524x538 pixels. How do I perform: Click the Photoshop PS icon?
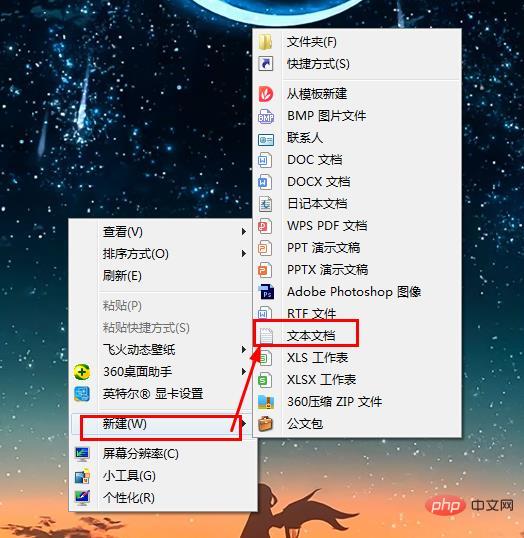pos(266,292)
